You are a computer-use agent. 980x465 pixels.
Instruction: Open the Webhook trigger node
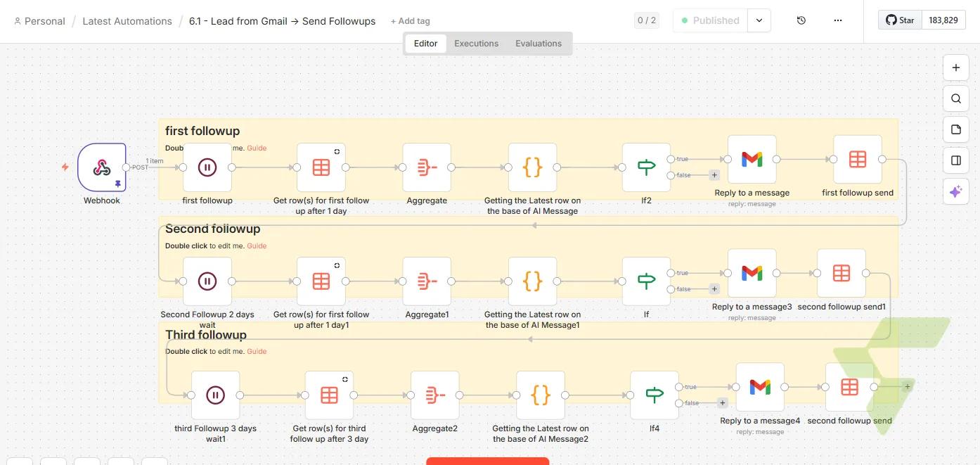102,167
